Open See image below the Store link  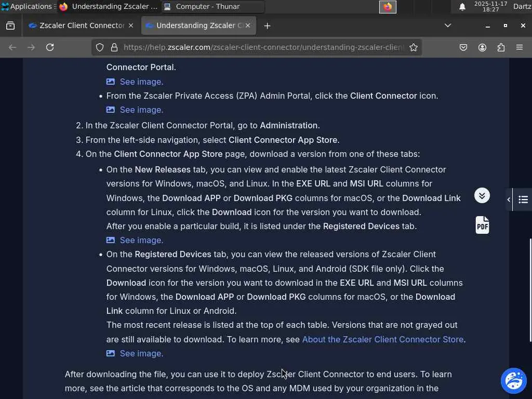(x=141, y=353)
